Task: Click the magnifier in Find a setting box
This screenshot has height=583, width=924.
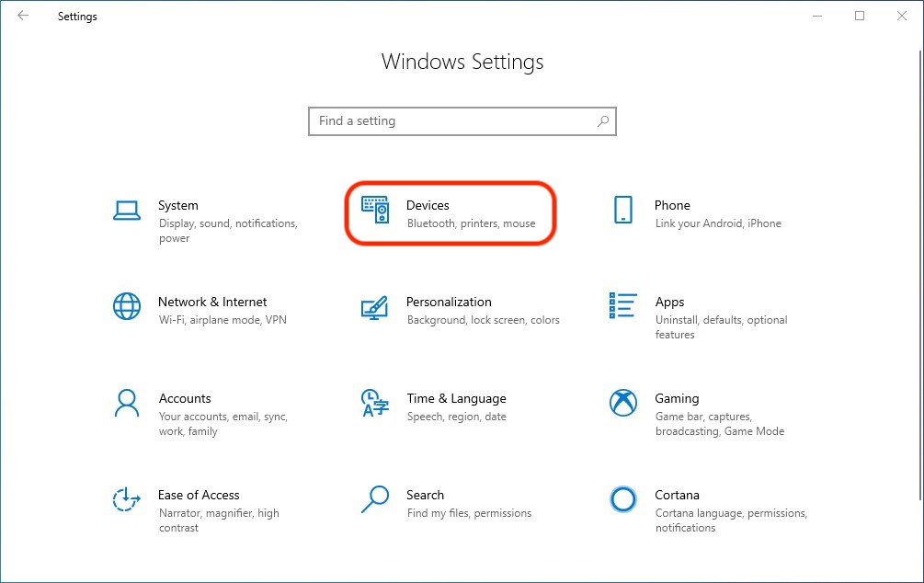Action: pos(603,121)
